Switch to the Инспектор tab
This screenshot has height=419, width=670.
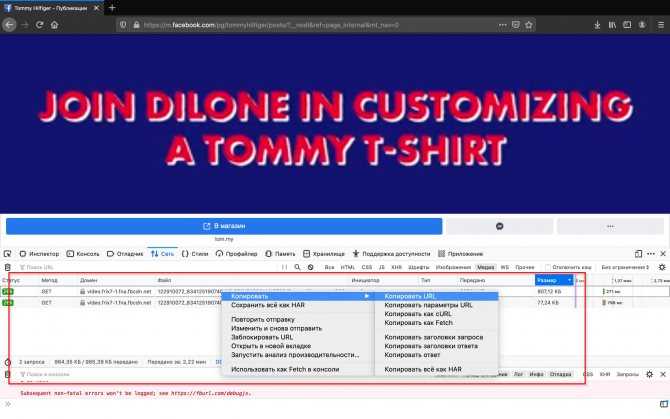point(39,254)
